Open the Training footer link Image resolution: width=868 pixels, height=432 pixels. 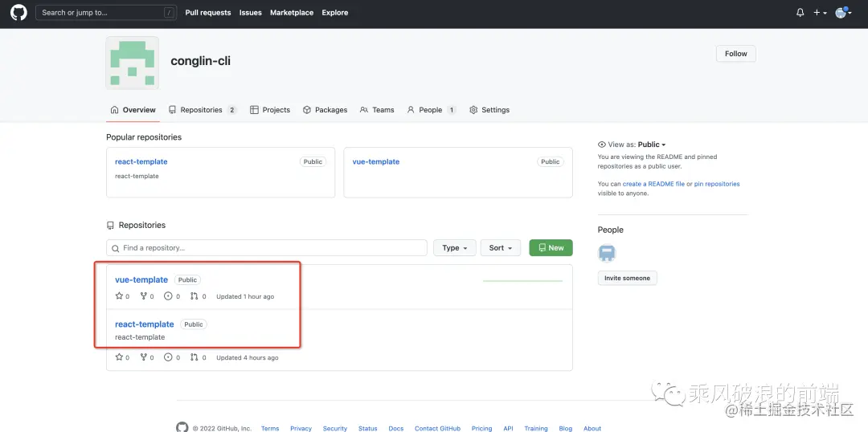(x=536, y=429)
